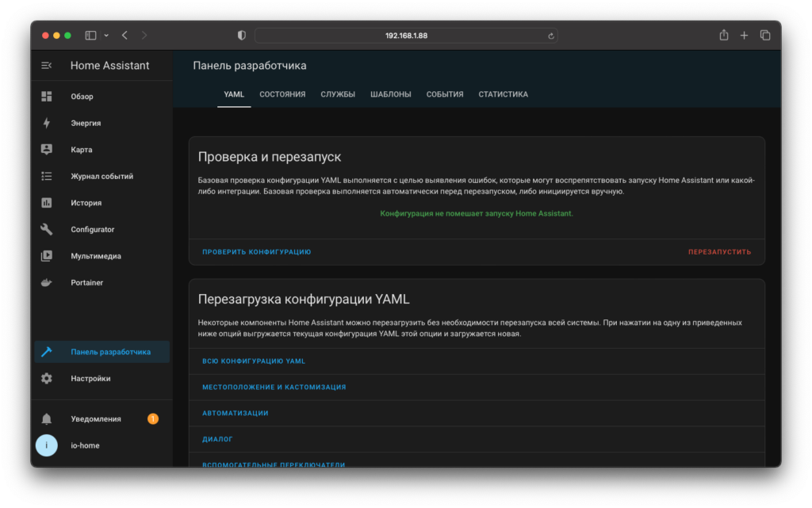The height and width of the screenshot is (508, 812).
Task: Open Мультимедиа play icon in sidebar
Action: click(46, 256)
